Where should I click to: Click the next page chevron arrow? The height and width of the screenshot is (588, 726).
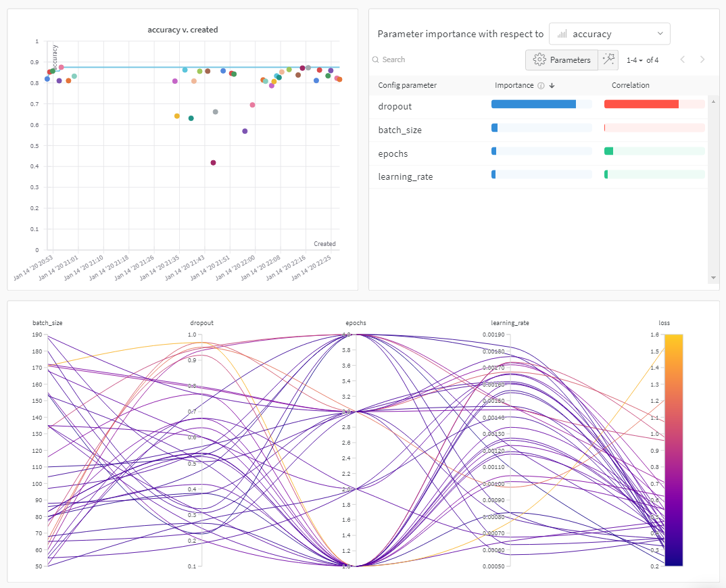click(702, 59)
